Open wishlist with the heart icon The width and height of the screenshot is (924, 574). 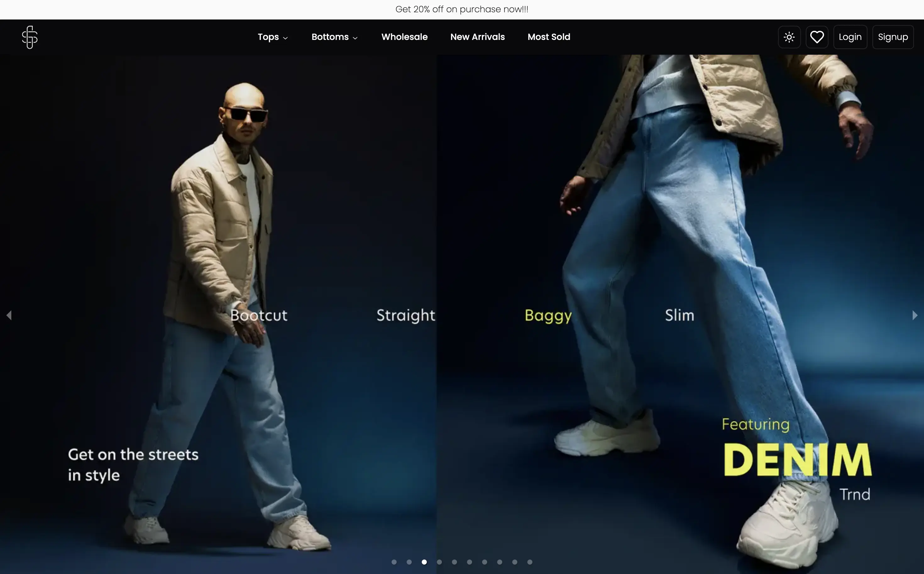click(817, 37)
